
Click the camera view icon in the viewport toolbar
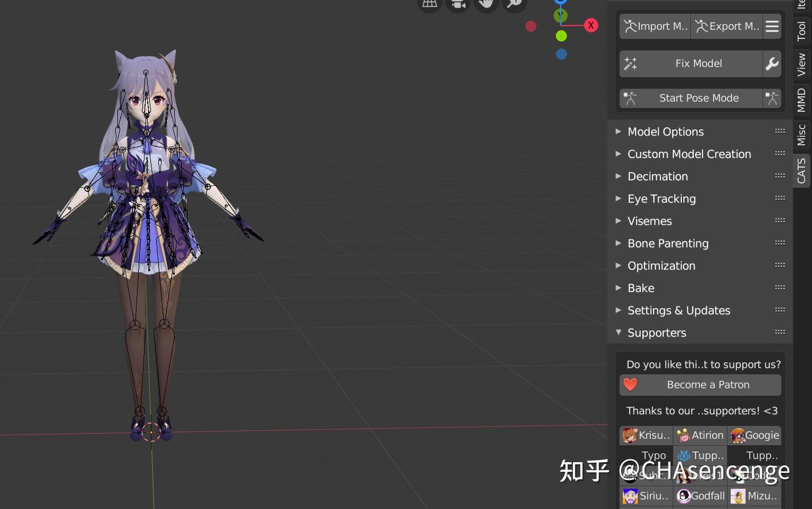pyautogui.click(x=457, y=4)
